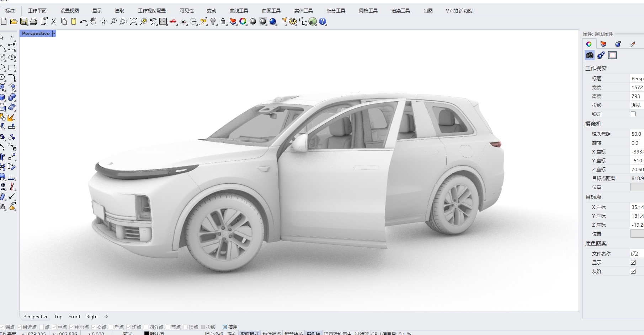Click the New file icon
This screenshot has height=335, width=644.
pyautogui.click(x=4, y=22)
